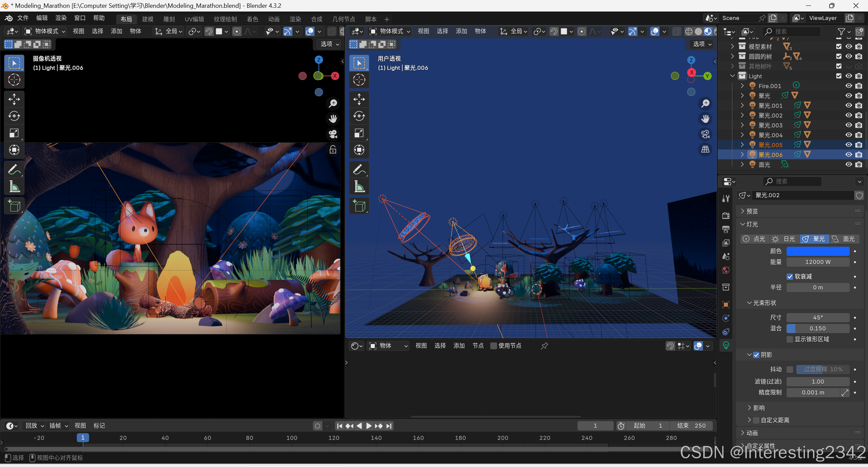Select the Rotate tool in right viewport
This screenshot has width=868, height=467.
click(x=359, y=116)
